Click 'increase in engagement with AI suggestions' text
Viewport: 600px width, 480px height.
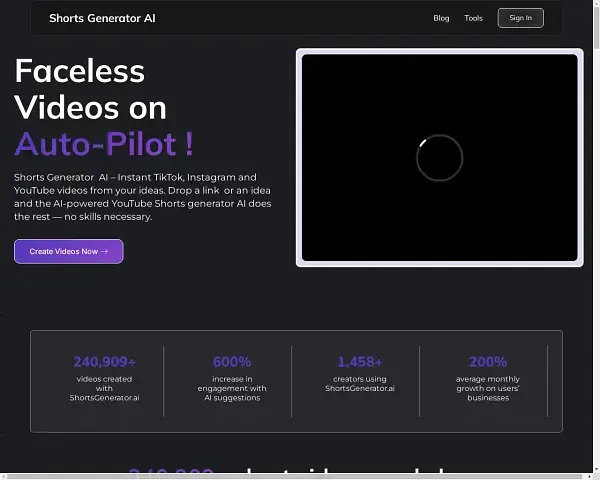[x=232, y=388]
